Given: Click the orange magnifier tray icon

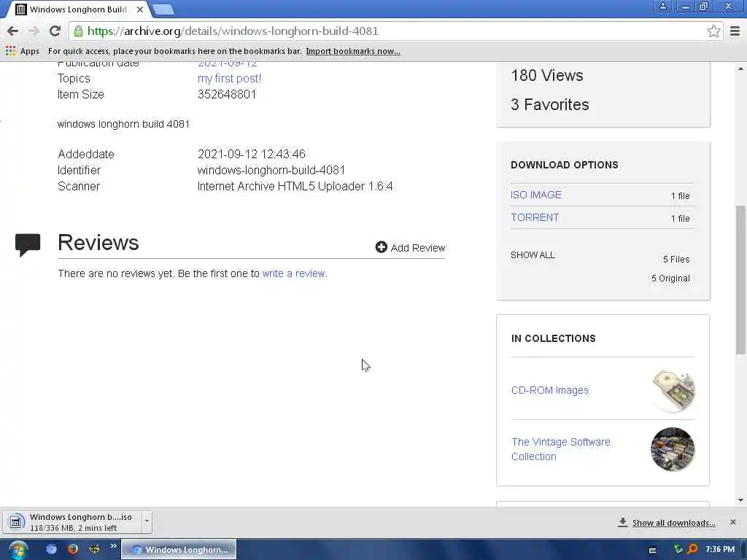Looking at the screenshot, I should click(693, 549).
